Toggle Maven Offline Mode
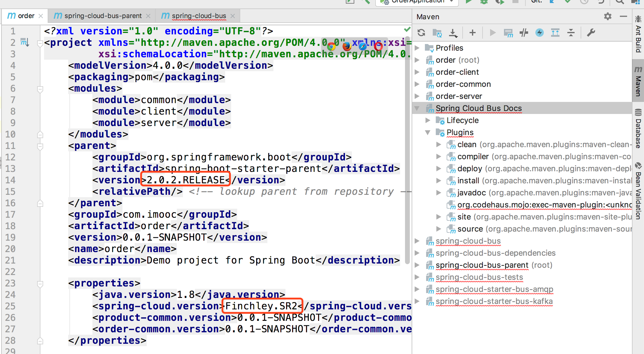The height and width of the screenshot is (354, 644). (x=524, y=33)
